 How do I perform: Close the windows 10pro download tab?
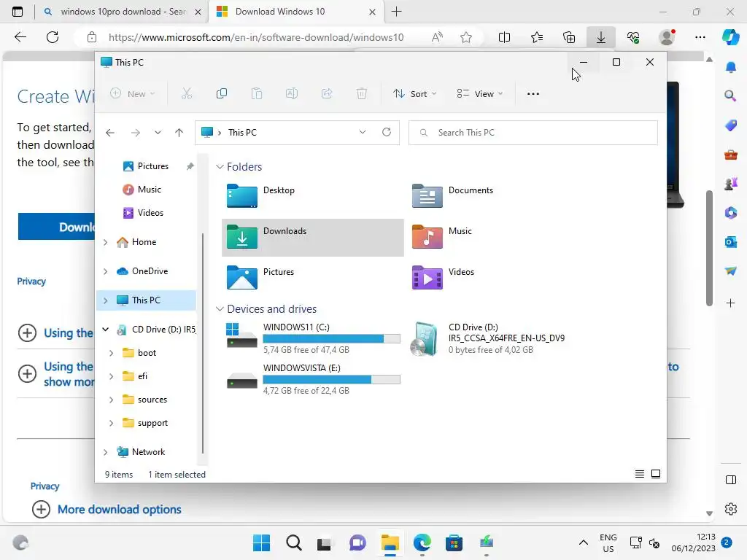click(198, 12)
